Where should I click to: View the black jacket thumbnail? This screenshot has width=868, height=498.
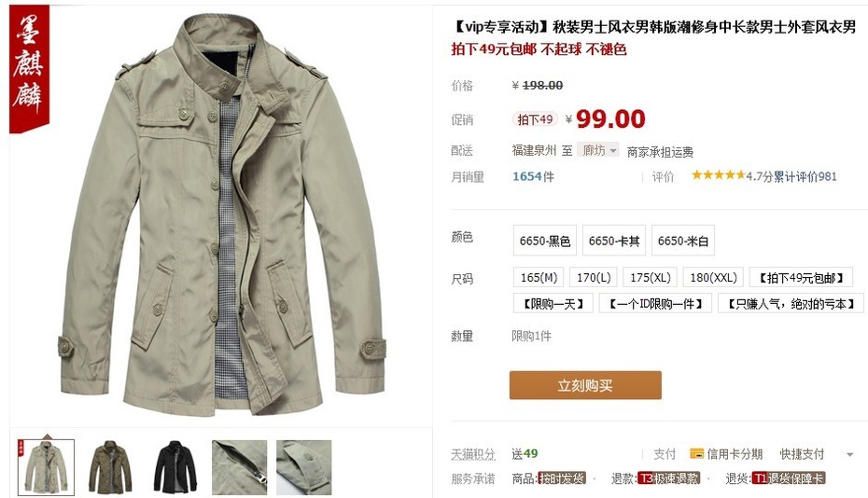point(175,467)
